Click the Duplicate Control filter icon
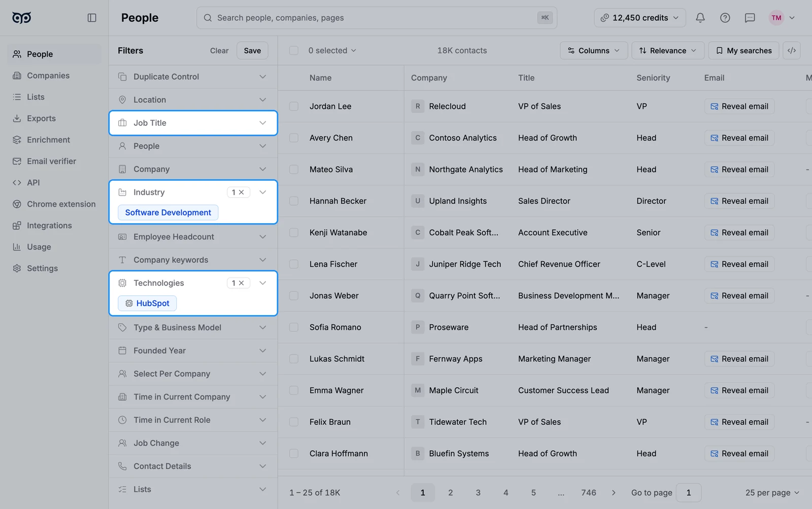The image size is (812, 509). [x=122, y=77]
